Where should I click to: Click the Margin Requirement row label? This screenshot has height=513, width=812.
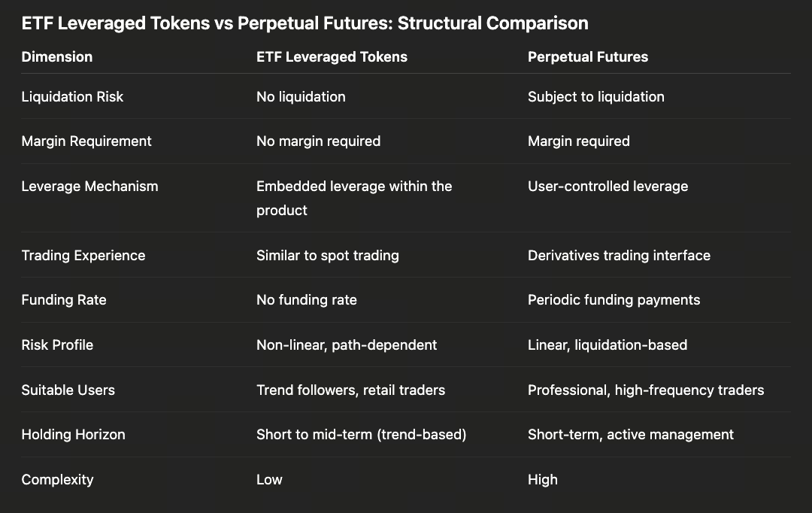click(x=86, y=141)
